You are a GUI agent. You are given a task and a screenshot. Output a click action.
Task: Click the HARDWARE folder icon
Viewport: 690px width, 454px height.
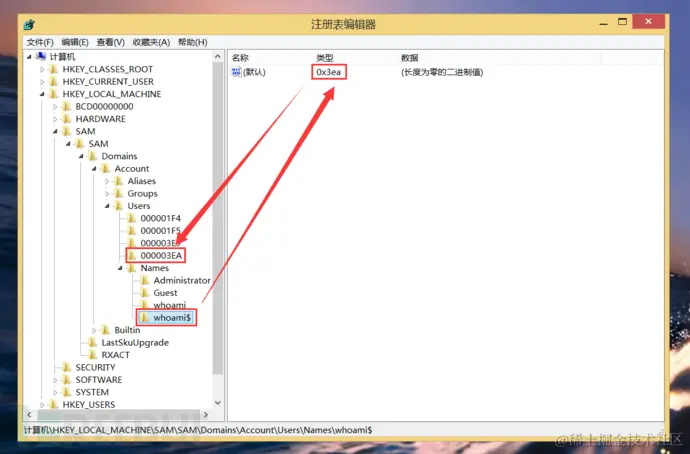(67, 119)
